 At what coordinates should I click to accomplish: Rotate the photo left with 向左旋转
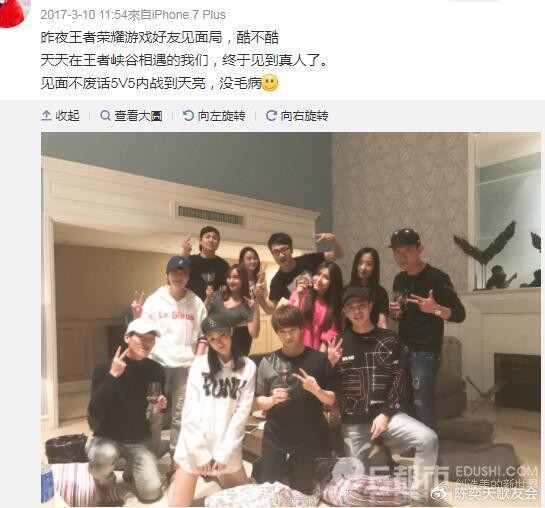(x=214, y=115)
